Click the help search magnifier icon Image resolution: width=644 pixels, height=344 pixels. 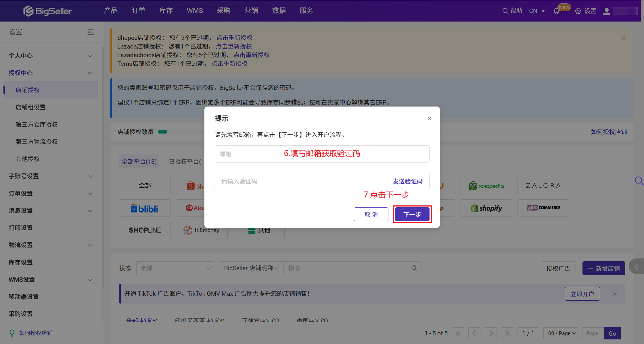pyautogui.click(x=505, y=11)
